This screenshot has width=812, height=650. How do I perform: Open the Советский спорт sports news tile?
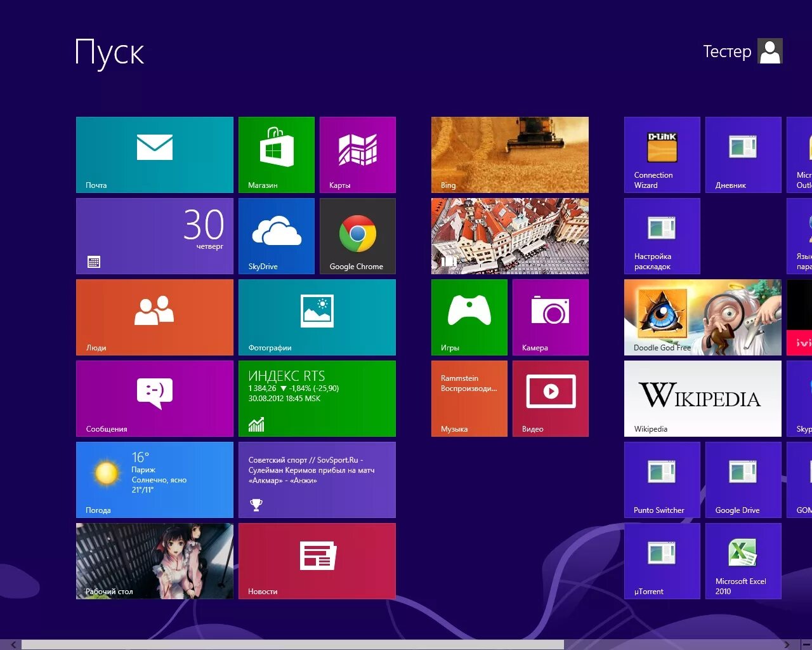(317, 480)
